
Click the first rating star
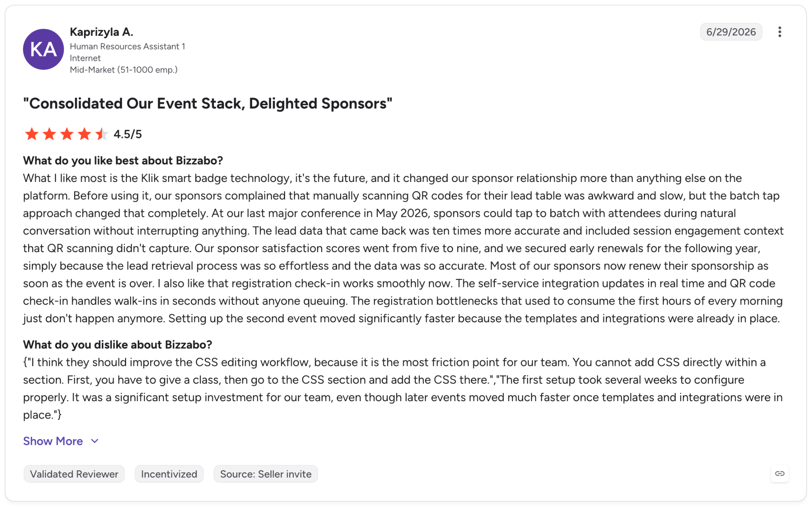tap(32, 134)
